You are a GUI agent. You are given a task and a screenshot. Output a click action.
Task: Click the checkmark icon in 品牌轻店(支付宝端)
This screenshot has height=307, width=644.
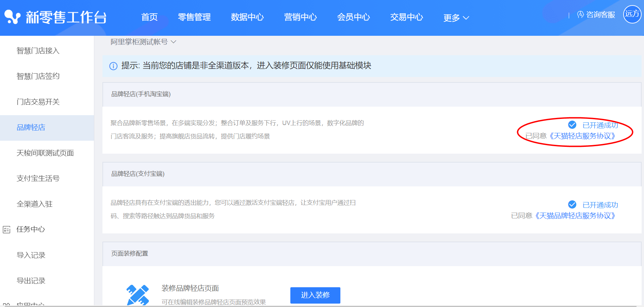tap(572, 204)
